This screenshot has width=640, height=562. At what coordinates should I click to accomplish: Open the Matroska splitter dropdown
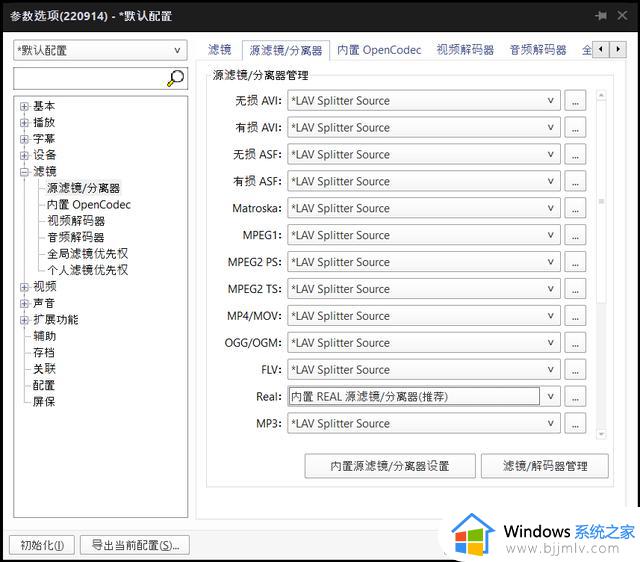pyautogui.click(x=424, y=208)
